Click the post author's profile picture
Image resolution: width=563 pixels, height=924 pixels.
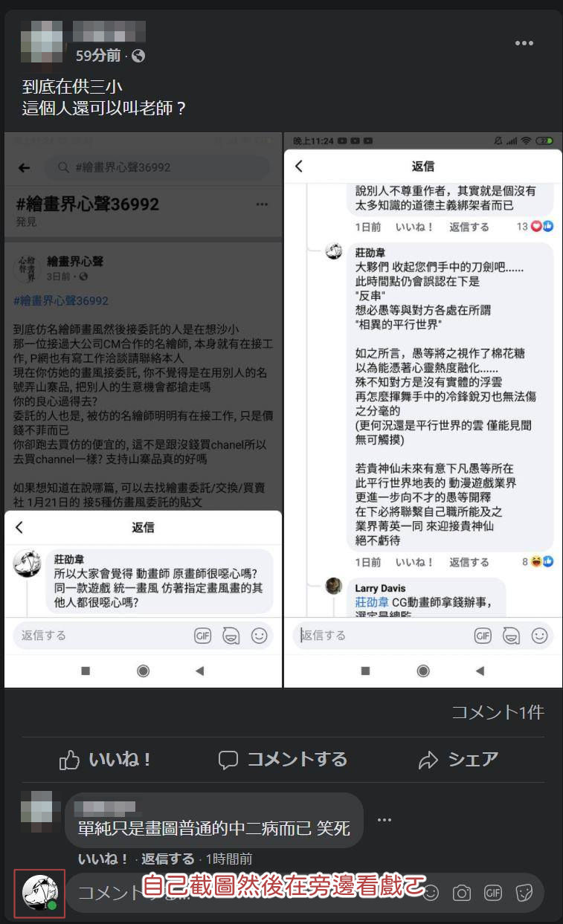tap(42, 42)
